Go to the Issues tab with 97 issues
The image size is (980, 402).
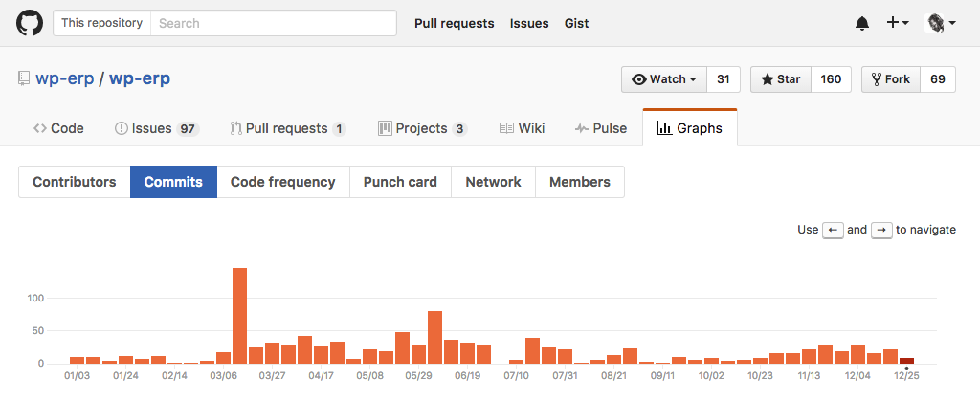pyautogui.click(x=157, y=128)
